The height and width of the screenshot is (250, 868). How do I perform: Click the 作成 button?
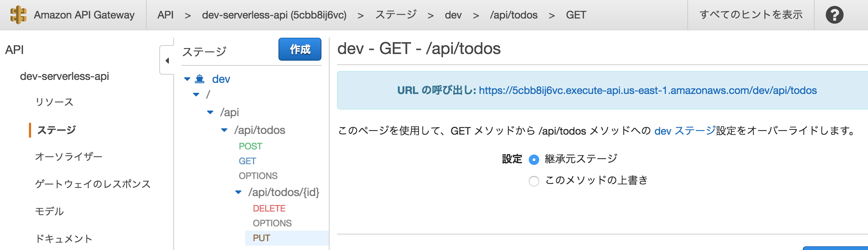point(300,49)
